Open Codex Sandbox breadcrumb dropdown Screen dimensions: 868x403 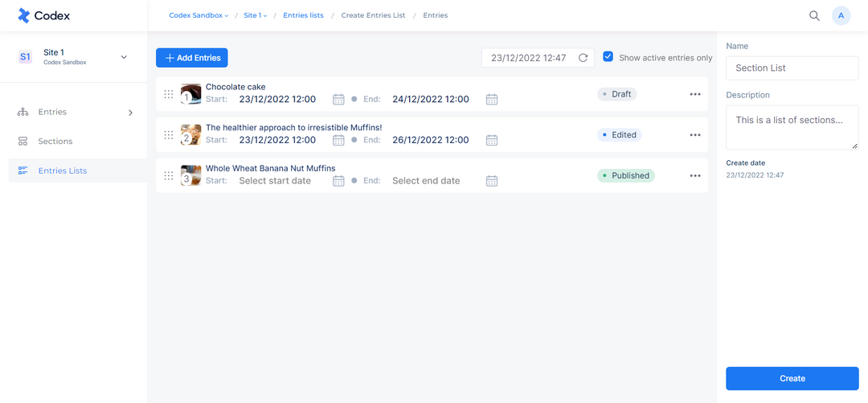coord(199,15)
